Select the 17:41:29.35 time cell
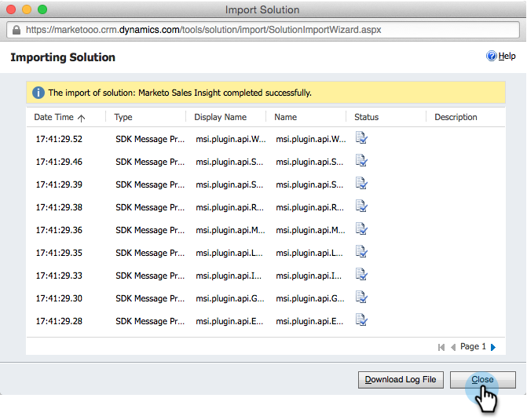This screenshot has height=420, width=527. (59, 253)
